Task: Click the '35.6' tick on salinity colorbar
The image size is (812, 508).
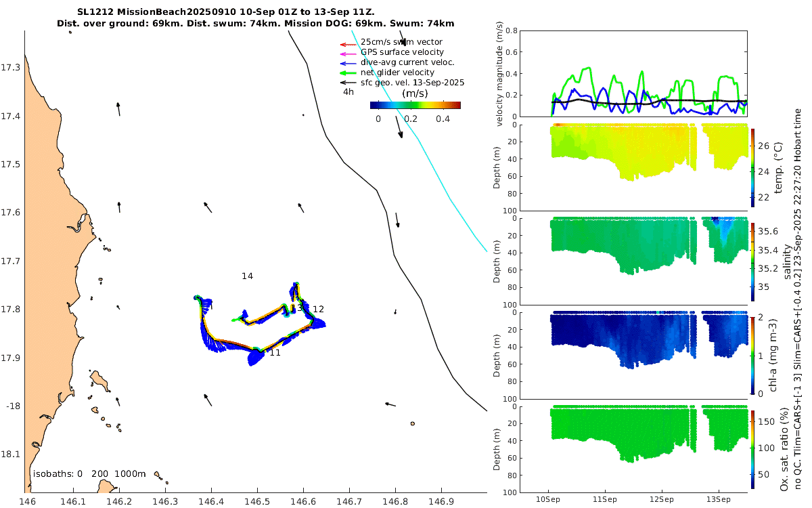Action: (768, 231)
